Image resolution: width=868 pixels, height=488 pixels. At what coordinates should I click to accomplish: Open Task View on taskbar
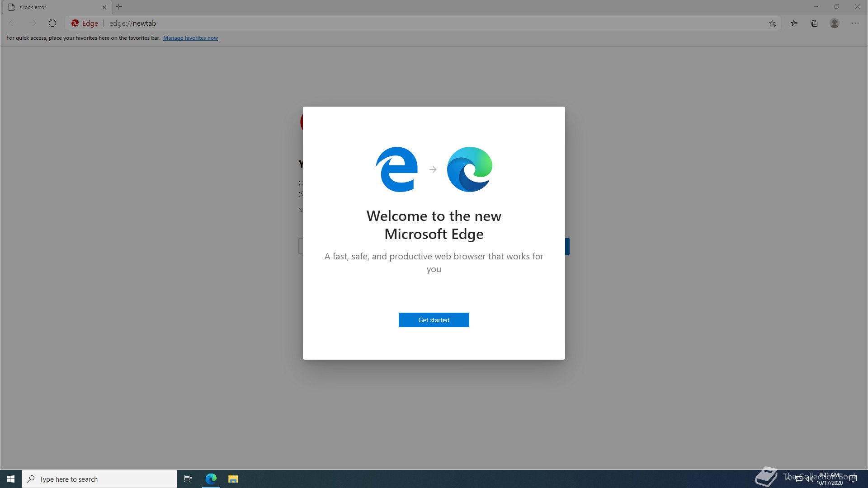pos(188,479)
